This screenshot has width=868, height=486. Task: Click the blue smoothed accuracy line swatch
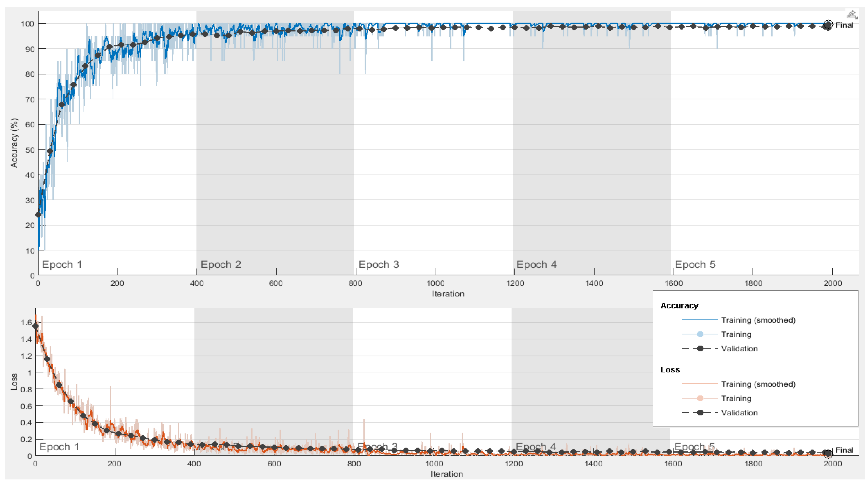coord(699,320)
